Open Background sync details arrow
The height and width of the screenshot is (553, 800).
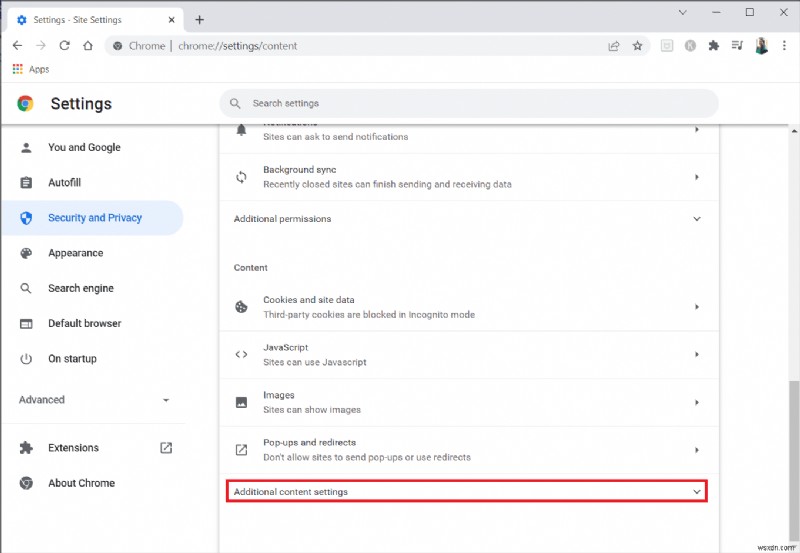[x=696, y=177]
